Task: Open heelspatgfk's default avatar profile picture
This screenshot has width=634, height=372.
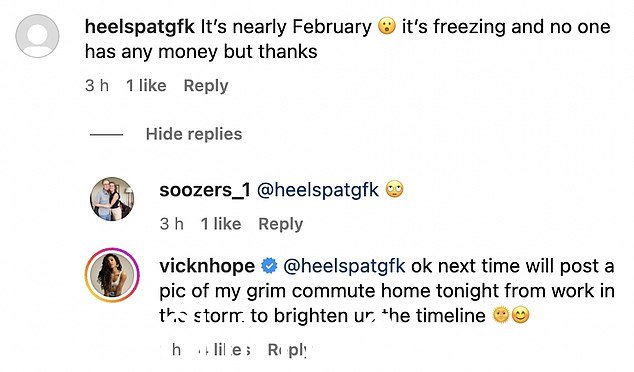Action: (x=37, y=36)
